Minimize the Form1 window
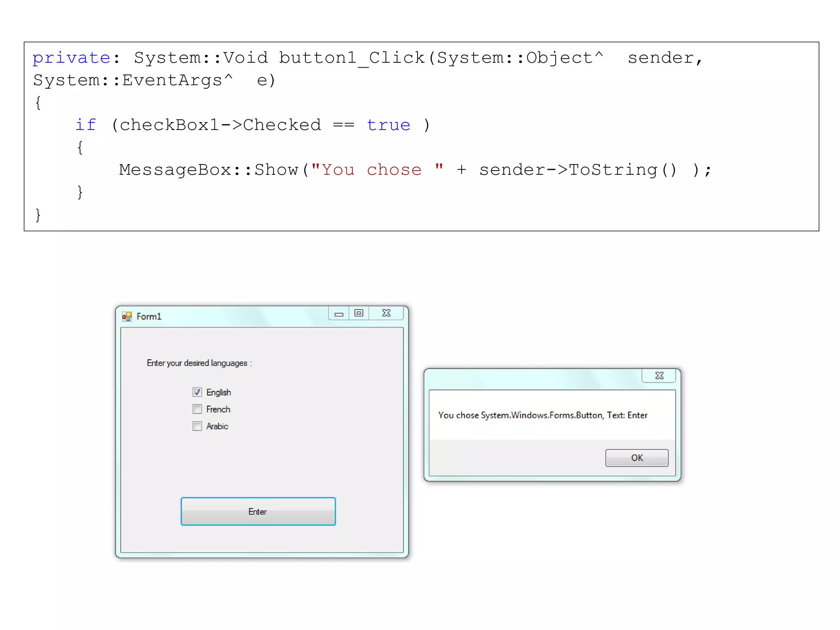This screenshot has height=630, width=840. tap(339, 313)
